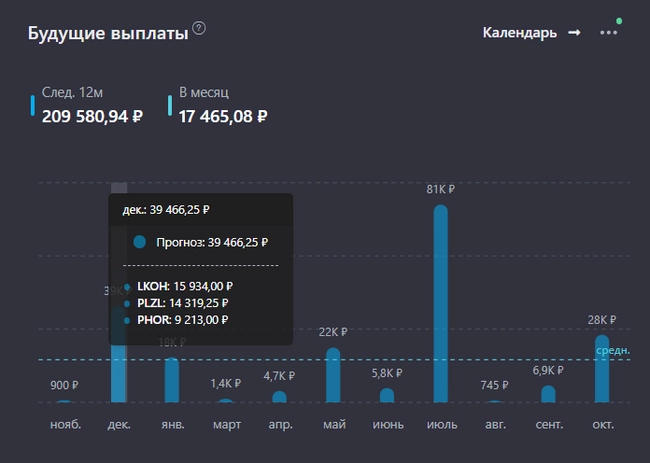The image size is (650, 463).
Task: Click the PHOR payout row
Action: (x=180, y=320)
